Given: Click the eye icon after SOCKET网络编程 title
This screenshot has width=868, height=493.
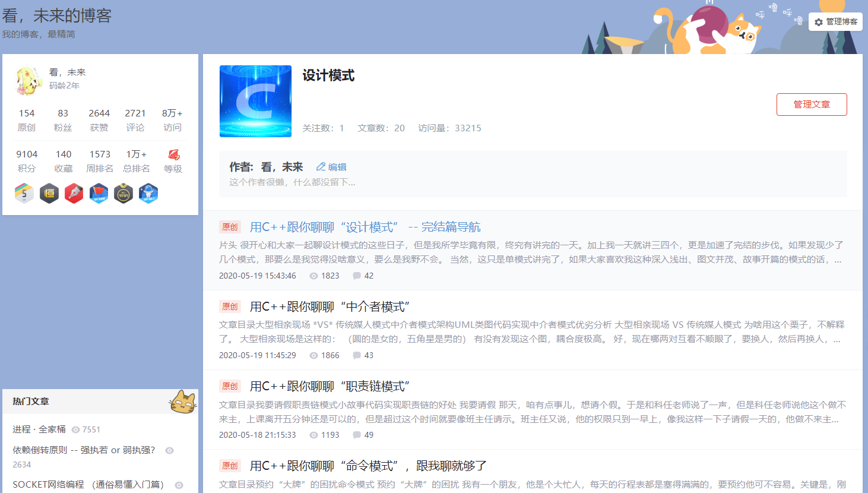Looking at the screenshot, I should pyautogui.click(x=179, y=485).
